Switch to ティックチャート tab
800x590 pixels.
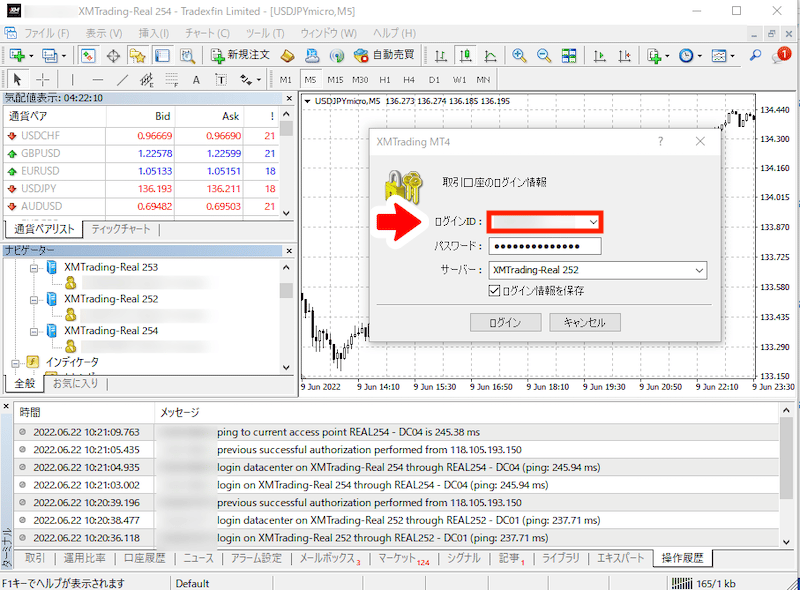click(x=121, y=229)
